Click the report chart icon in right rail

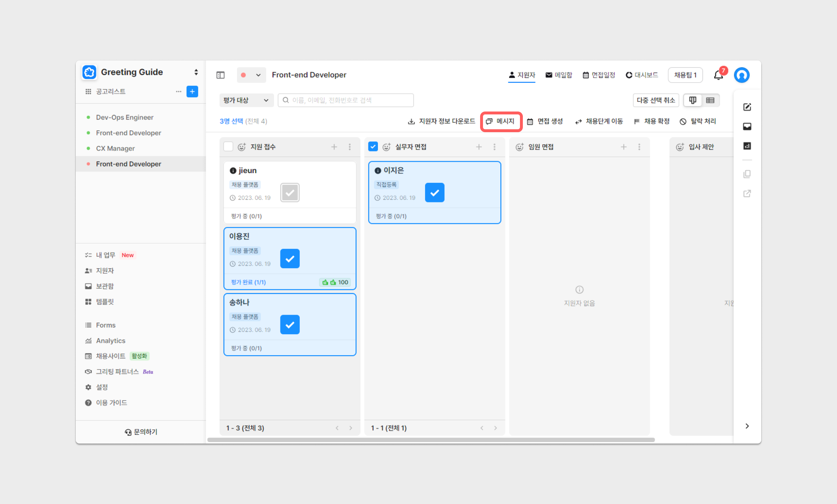point(747,146)
